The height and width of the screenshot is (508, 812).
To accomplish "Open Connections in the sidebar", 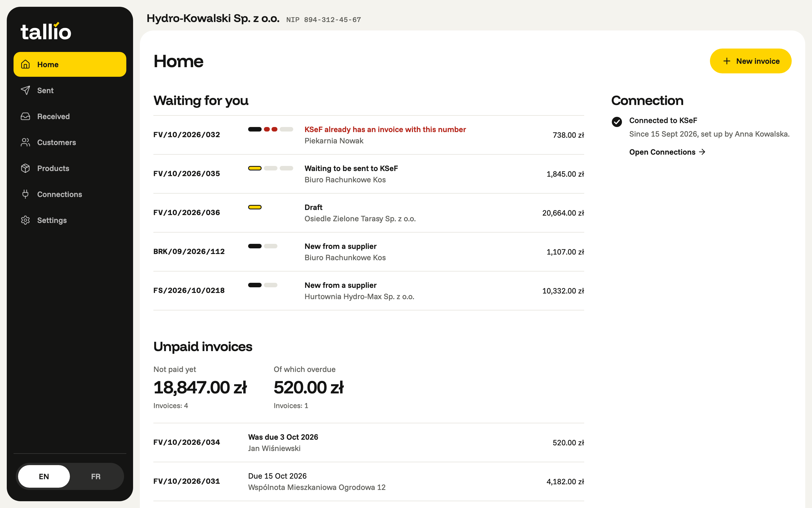I will tap(70, 194).
